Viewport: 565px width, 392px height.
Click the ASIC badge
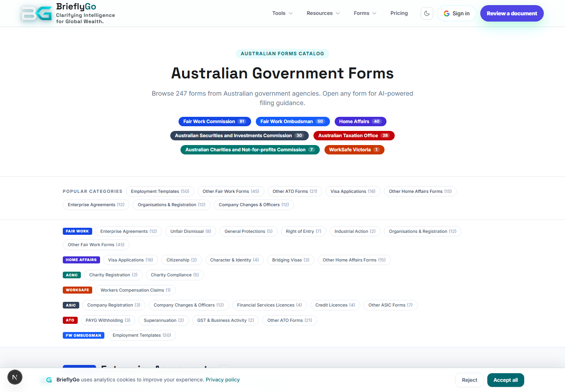pyautogui.click(x=71, y=305)
